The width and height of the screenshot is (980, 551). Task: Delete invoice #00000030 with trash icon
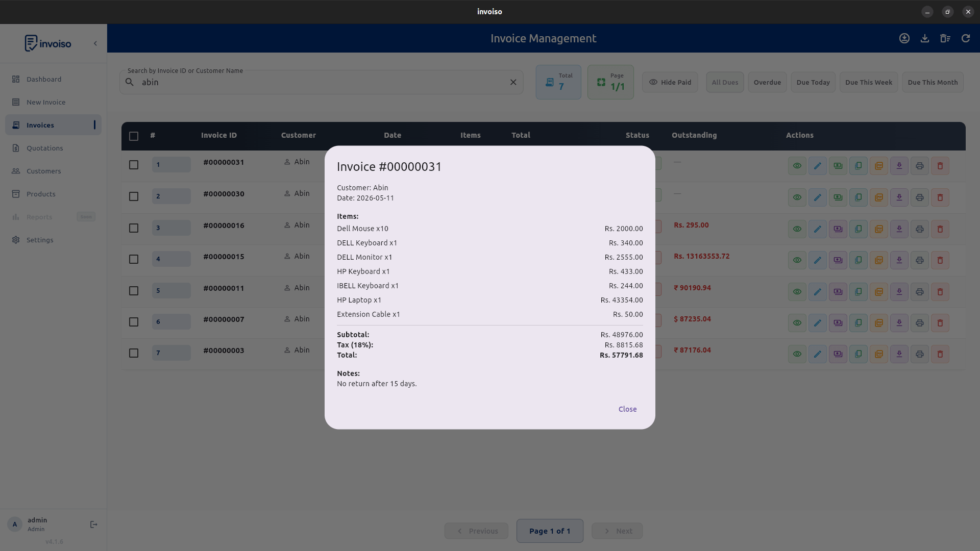[x=940, y=197]
